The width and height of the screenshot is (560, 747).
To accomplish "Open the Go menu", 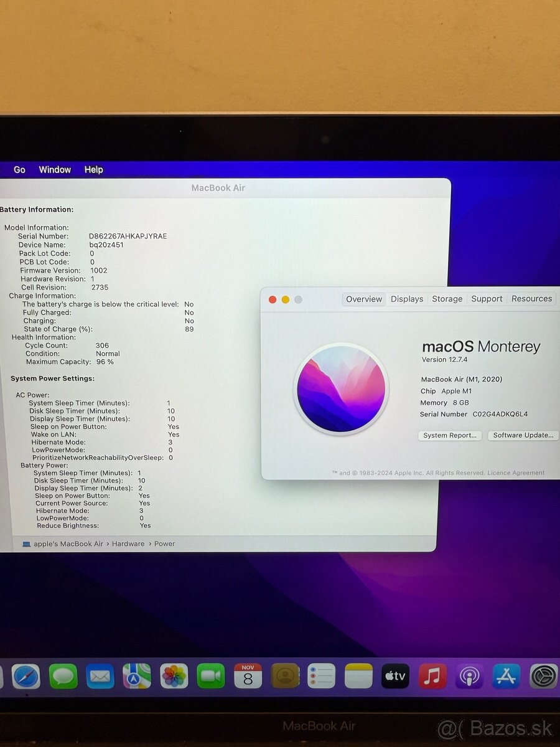I will tap(19, 169).
